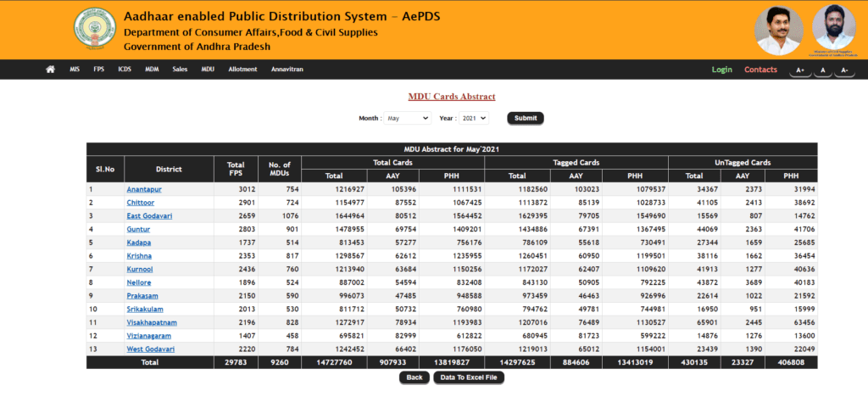Open the Chittoor district link
The width and height of the screenshot is (868, 402).
pos(141,203)
